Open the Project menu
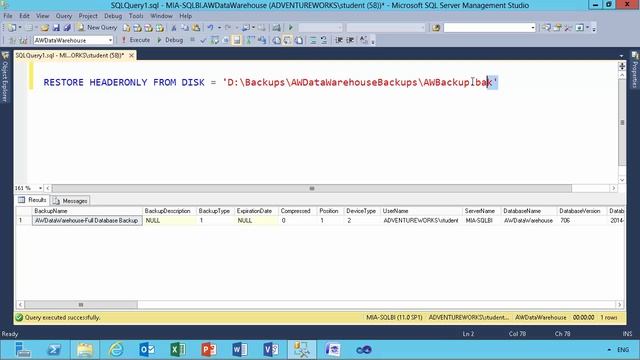This screenshot has width=640, height=360. tap(88, 16)
